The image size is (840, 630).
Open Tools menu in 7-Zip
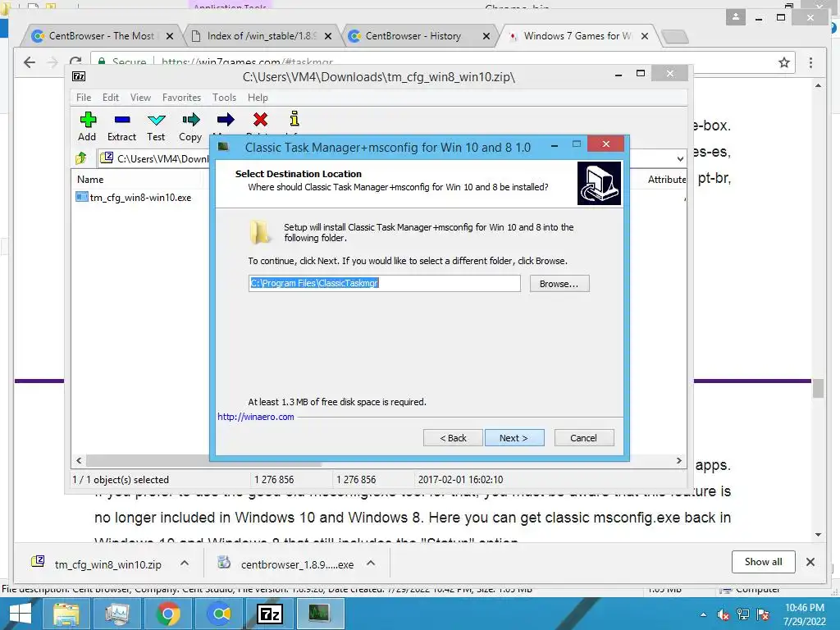224,98
